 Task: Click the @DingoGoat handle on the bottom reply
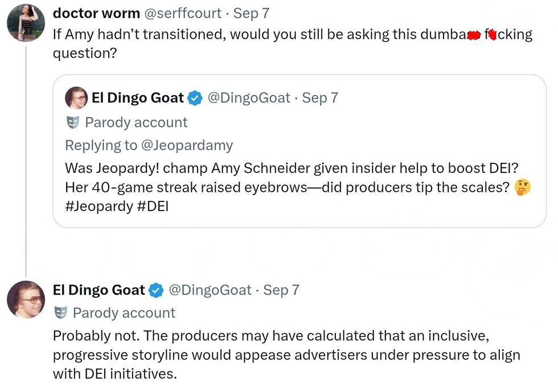(x=209, y=290)
